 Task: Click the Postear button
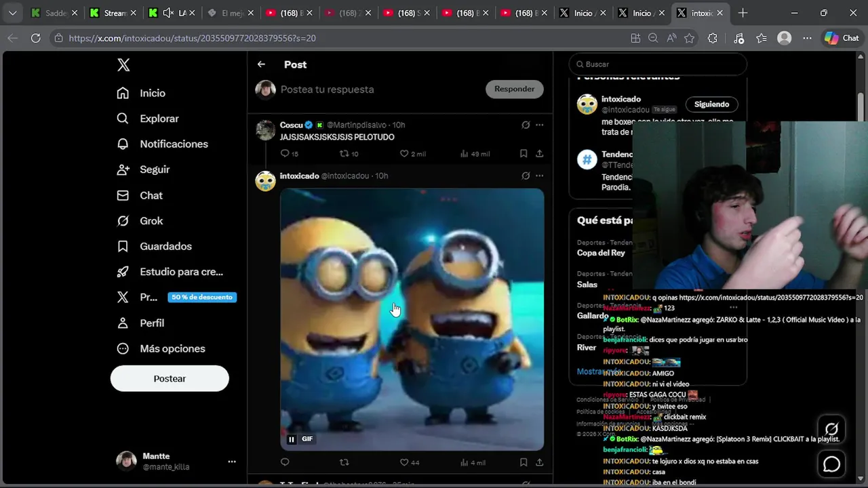[170, 378]
